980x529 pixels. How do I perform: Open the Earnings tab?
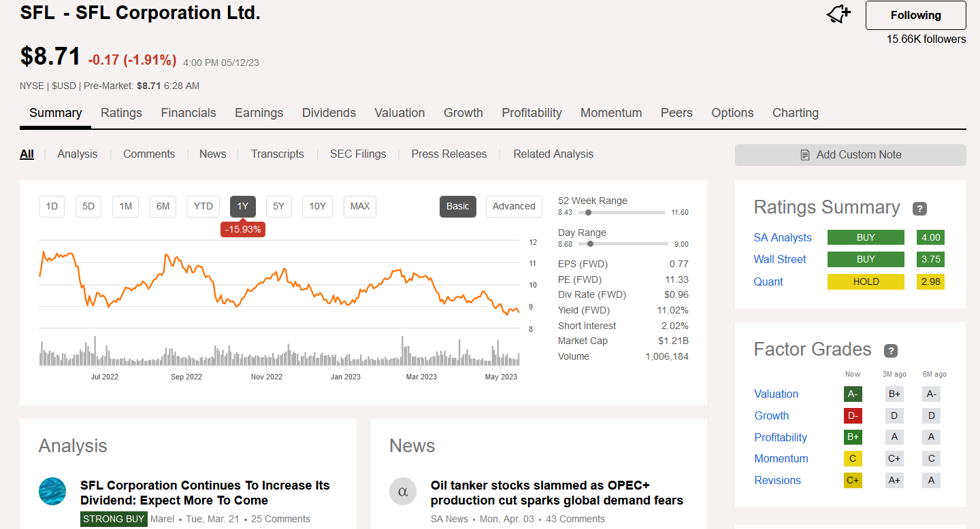click(x=259, y=113)
